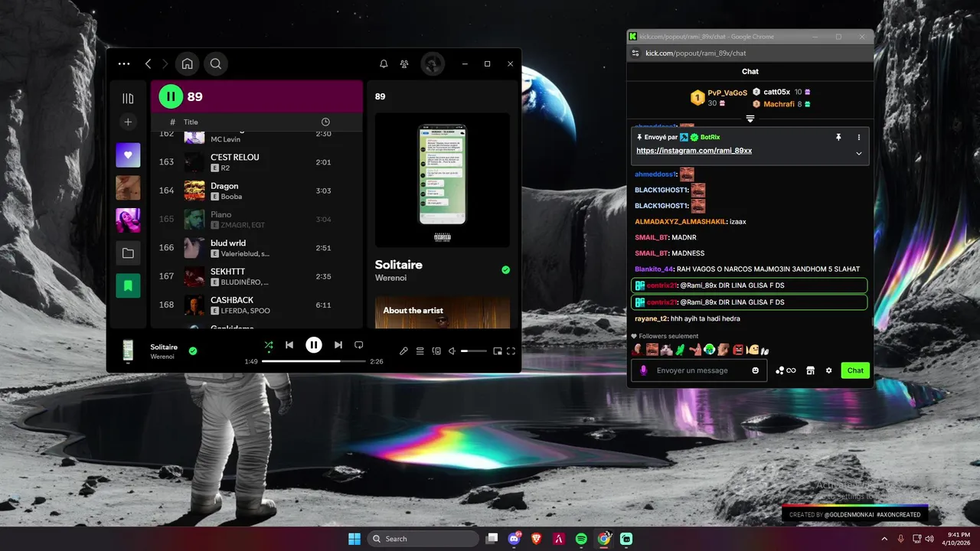Skip to next track

(338, 345)
